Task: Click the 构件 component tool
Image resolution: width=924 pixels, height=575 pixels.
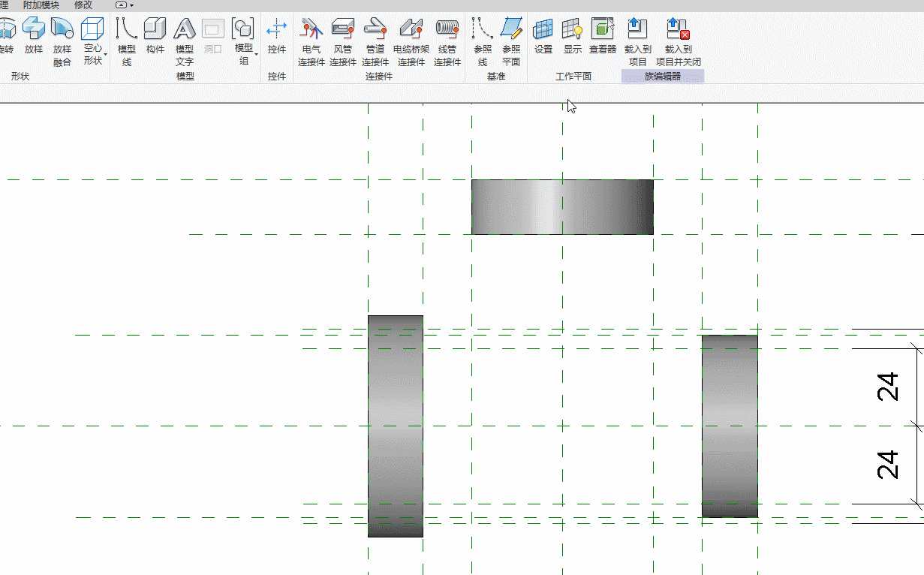Action: point(155,36)
